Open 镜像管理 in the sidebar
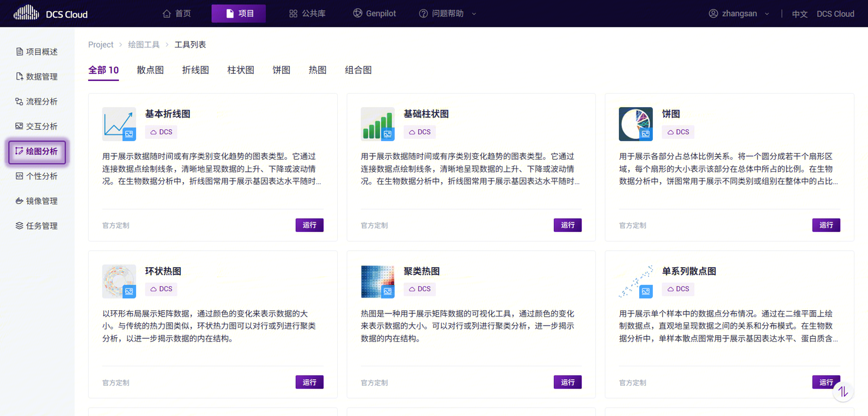This screenshot has height=416, width=868. tap(37, 201)
